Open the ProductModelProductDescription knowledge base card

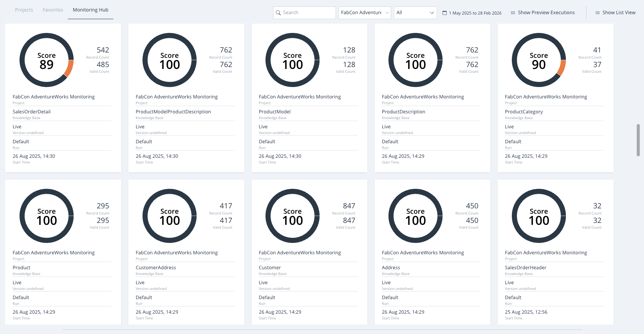pos(186,98)
